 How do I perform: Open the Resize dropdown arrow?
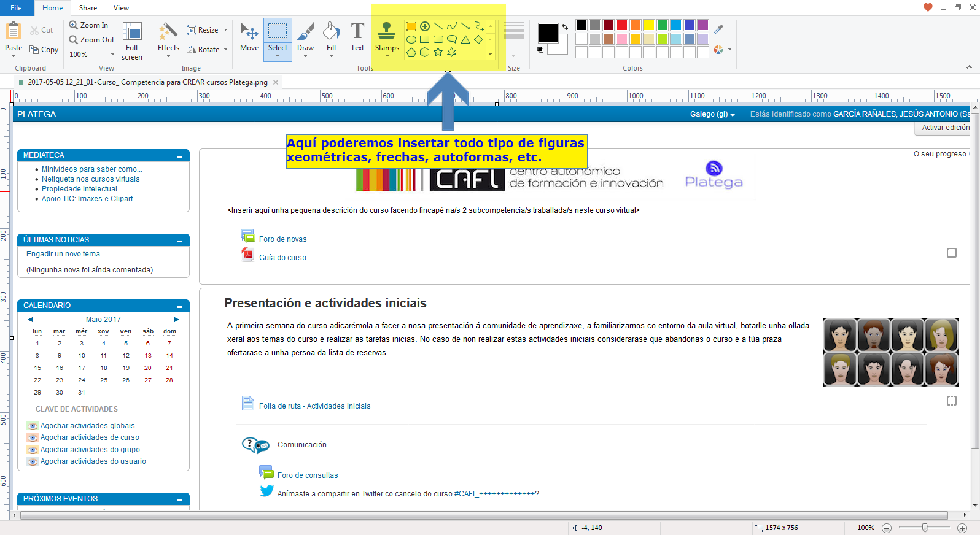pos(226,30)
